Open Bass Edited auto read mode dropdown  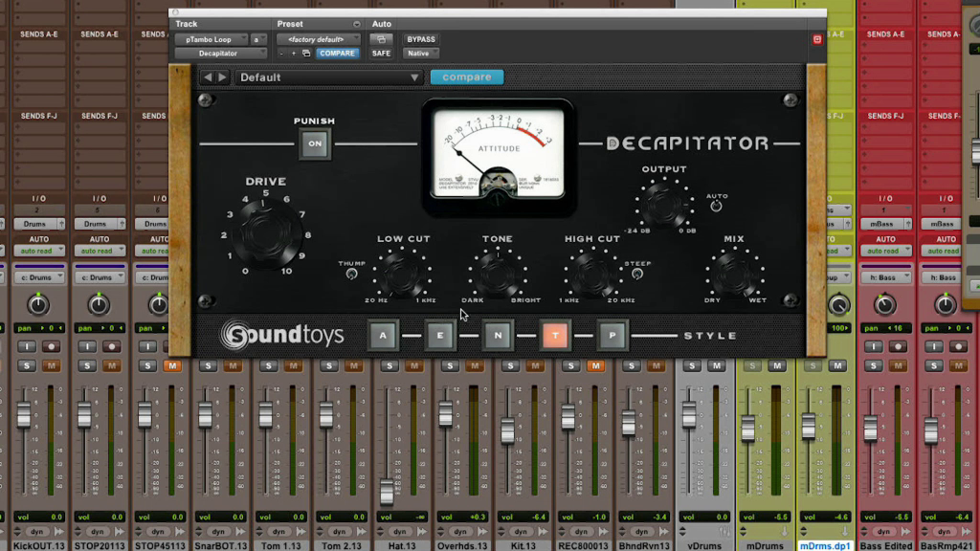(x=885, y=252)
